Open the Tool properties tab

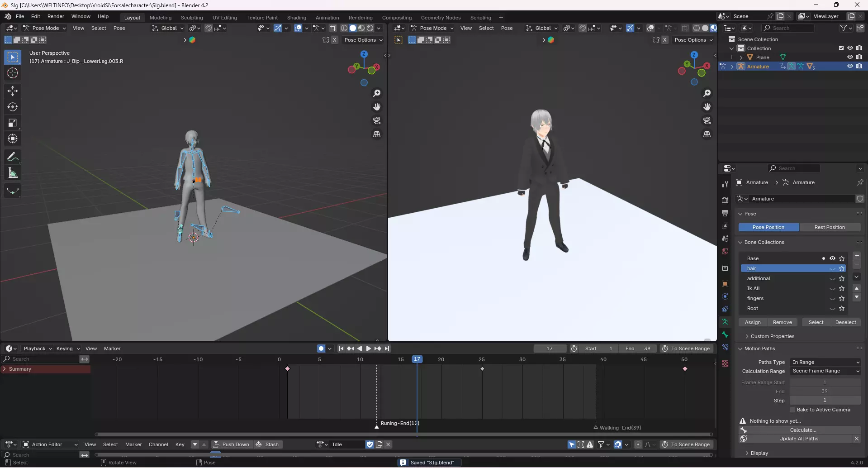725,184
